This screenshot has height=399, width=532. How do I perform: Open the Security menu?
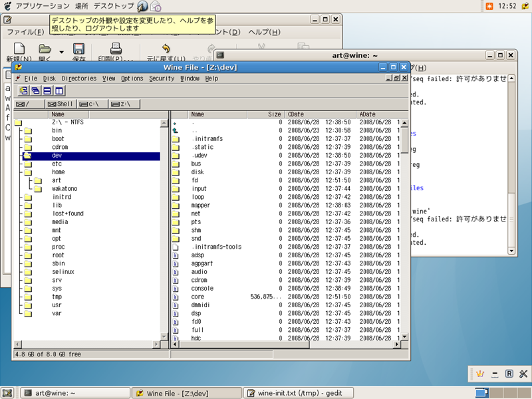click(x=162, y=78)
